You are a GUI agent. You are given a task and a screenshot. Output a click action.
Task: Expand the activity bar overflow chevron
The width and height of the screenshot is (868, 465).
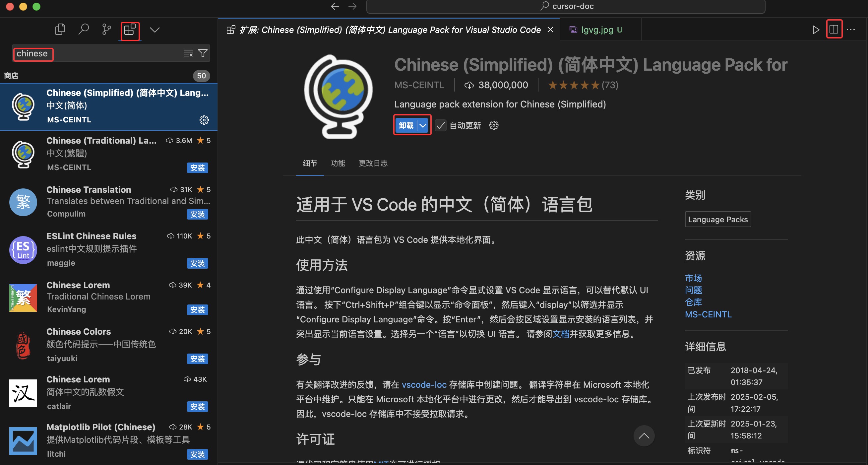coord(155,30)
